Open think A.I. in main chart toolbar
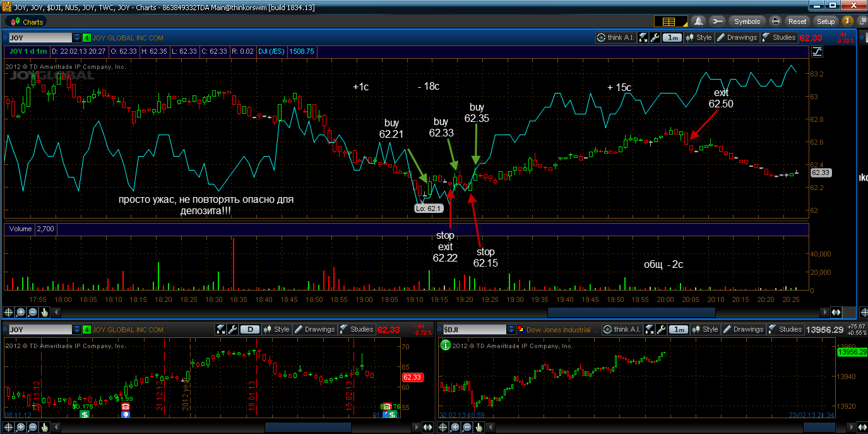This screenshot has height=434, width=868. tap(615, 37)
